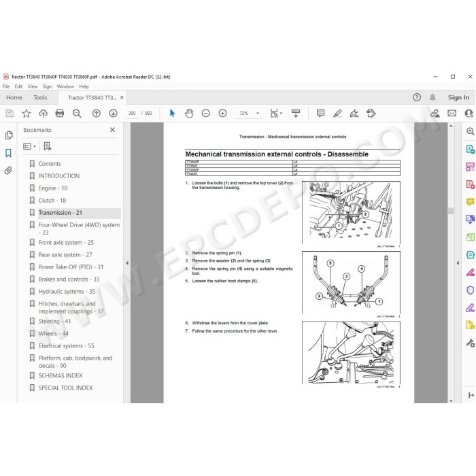The height and width of the screenshot is (476, 476).
Task: Open the find text magnifier tool
Action: [x=77, y=114]
